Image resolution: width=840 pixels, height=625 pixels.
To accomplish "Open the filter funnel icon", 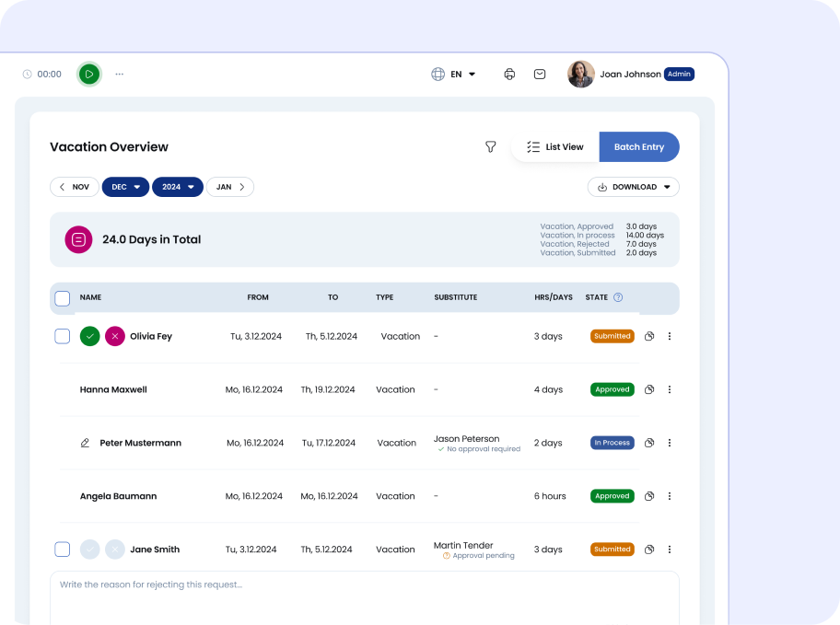I will point(490,146).
